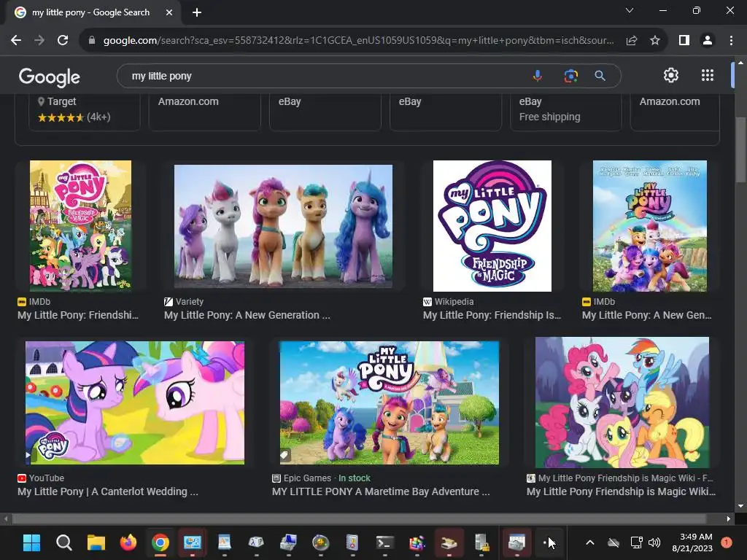Click the magnifier search button
The image size is (747, 560).
(x=600, y=76)
